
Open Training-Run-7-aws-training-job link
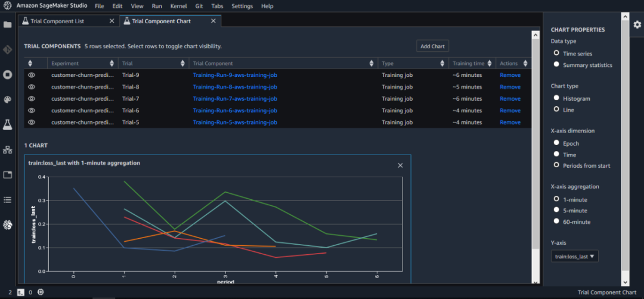pyautogui.click(x=235, y=98)
